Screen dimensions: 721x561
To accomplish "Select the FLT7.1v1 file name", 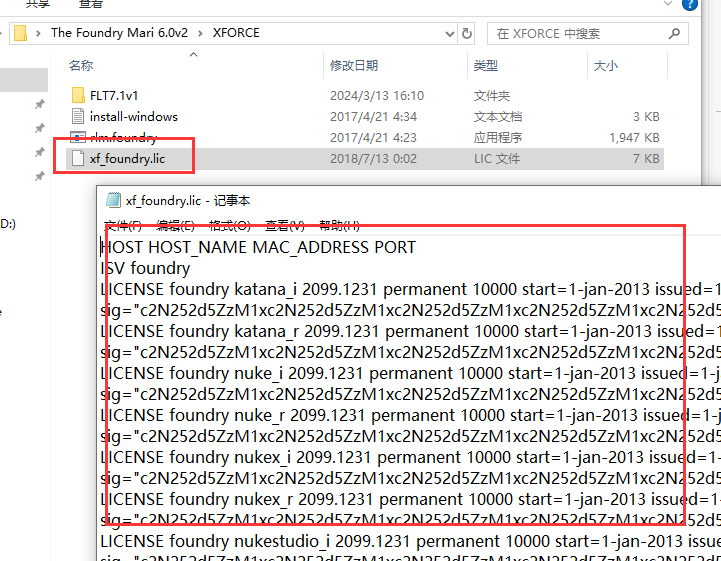I will [x=114, y=95].
